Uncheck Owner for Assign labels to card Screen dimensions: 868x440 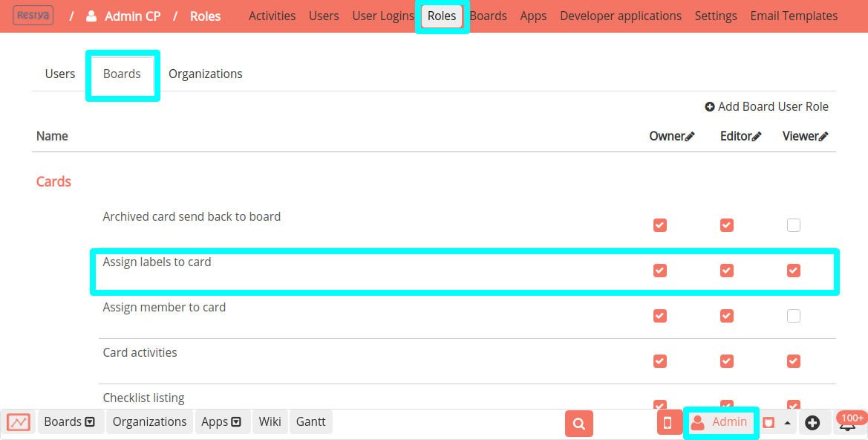coord(660,271)
